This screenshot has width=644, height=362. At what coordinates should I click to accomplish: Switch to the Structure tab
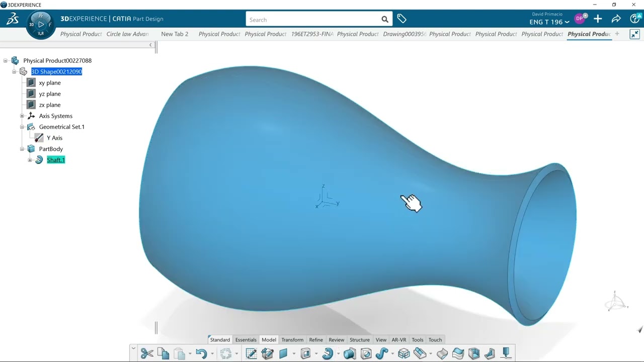[360, 340]
